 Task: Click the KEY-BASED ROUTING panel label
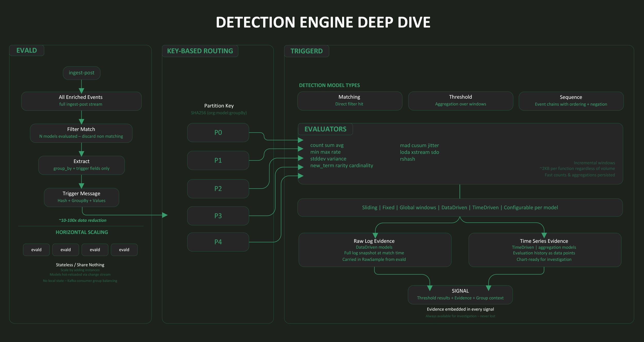coord(200,51)
